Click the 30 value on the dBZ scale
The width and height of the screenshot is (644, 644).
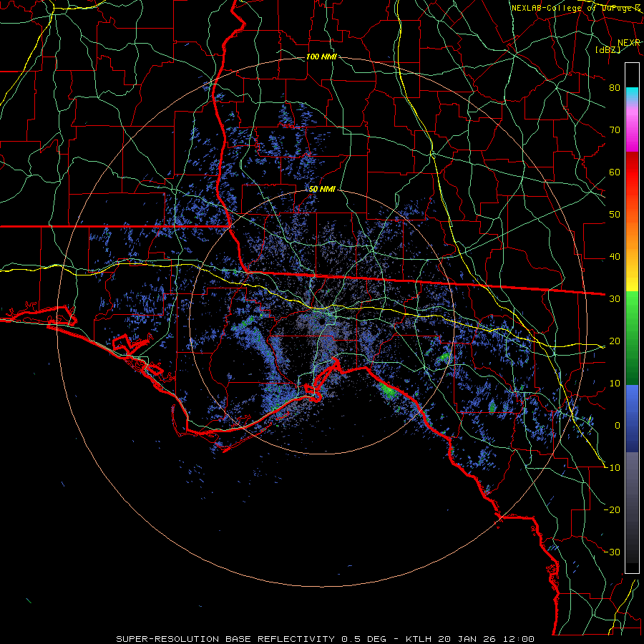615,298
